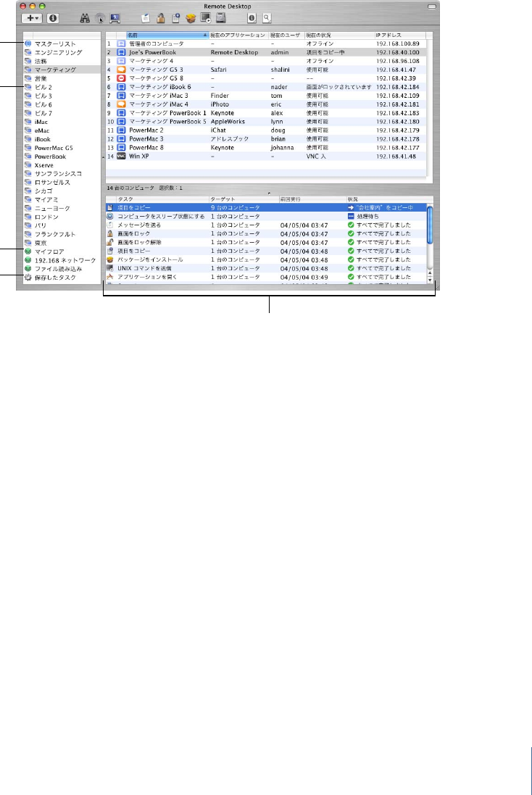Sort computers by the 名前 column header
This screenshot has width=532, height=795.
click(x=167, y=35)
